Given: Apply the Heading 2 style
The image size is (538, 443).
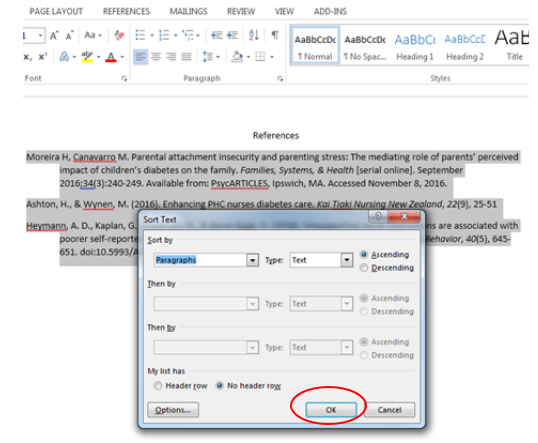Looking at the screenshot, I should coord(465,46).
